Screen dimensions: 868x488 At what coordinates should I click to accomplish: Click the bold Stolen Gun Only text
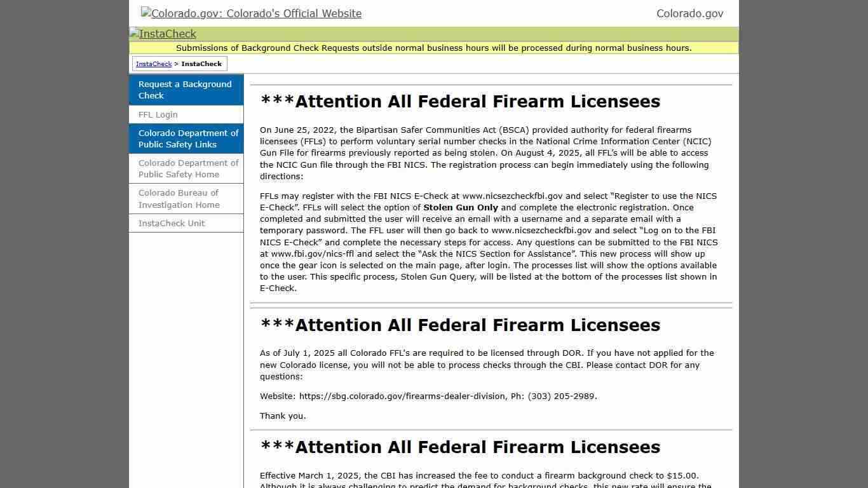click(461, 207)
